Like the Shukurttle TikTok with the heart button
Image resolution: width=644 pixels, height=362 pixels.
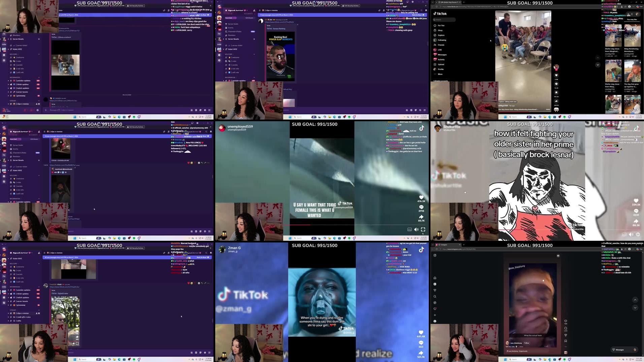pyautogui.click(x=635, y=201)
